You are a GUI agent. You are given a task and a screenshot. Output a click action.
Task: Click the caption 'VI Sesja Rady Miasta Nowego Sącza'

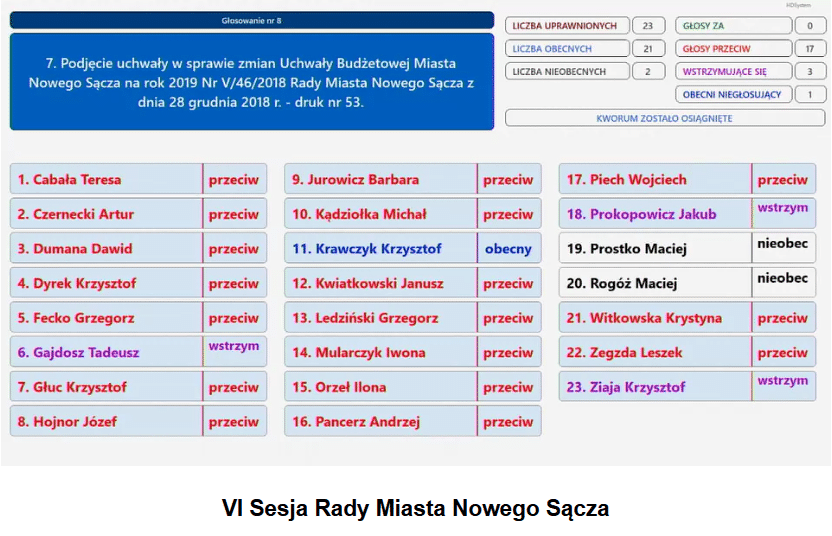(415, 508)
